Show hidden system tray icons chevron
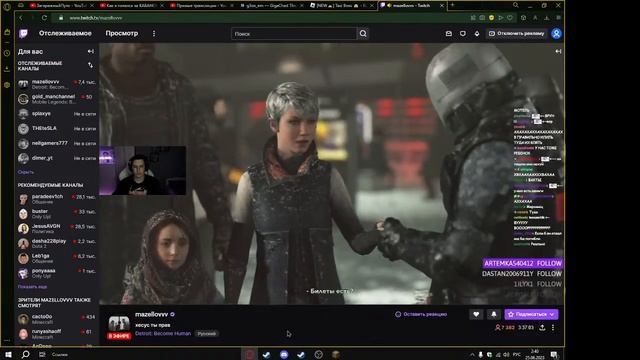The width and height of the screenshot is (640, 360). pos(472,355)
